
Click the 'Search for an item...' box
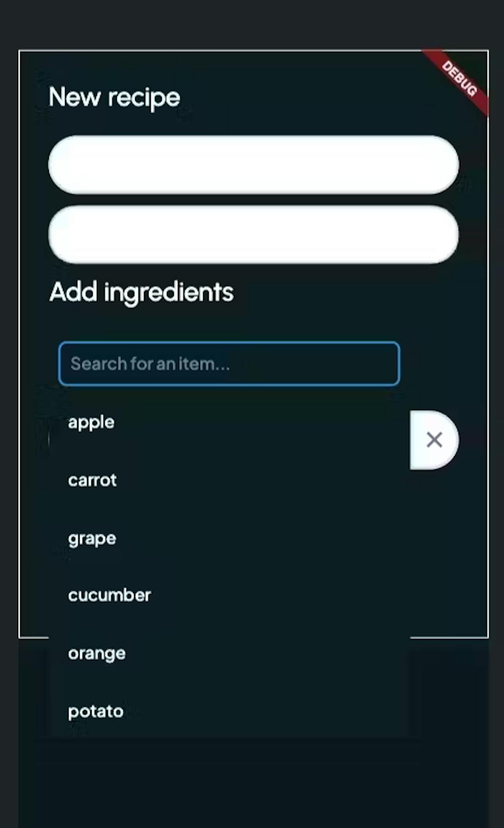coord(229,364)
